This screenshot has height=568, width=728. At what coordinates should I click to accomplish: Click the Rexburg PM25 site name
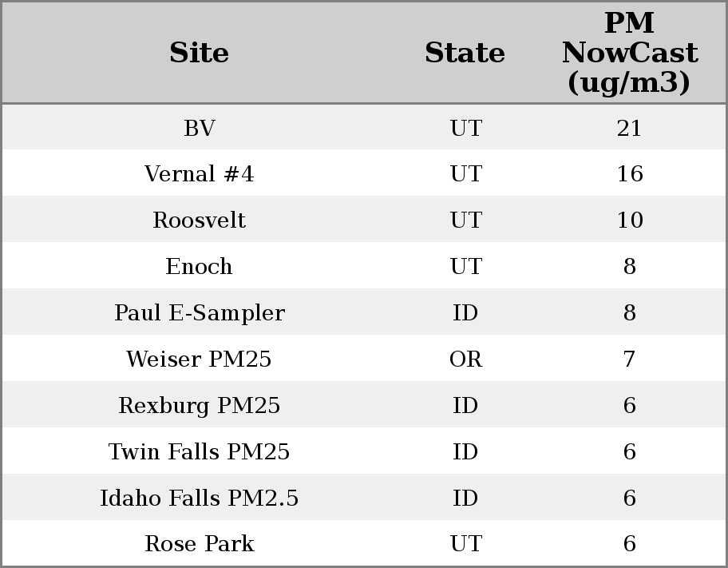tap(199, 406)
